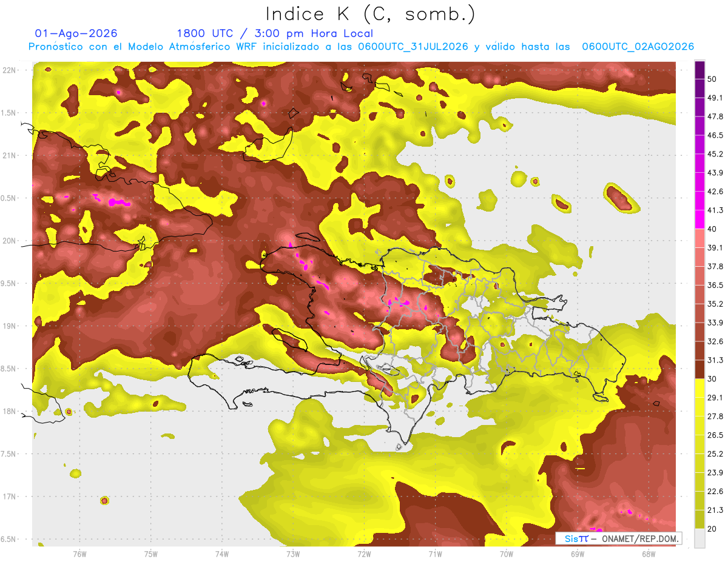Screen dimensions: 728x562
Task: Click the axis label "8.5N"
Action: coord(9,369)
